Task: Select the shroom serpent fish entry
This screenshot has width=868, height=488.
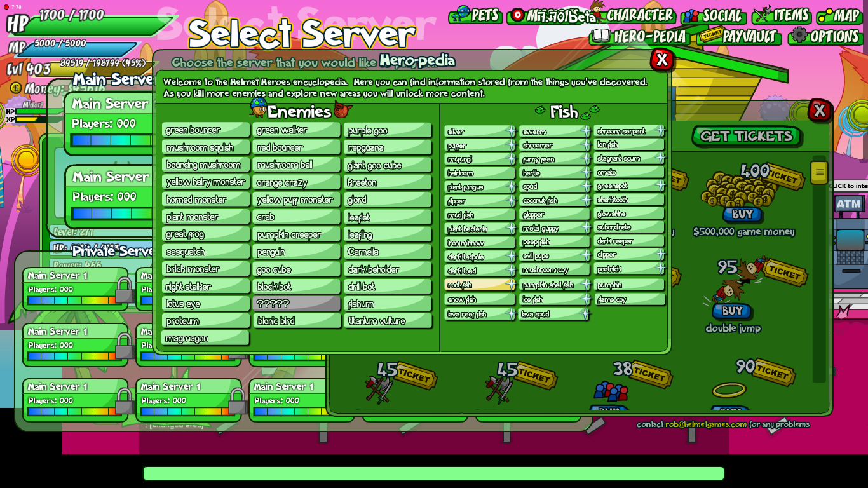Action: tap(630, 131)
